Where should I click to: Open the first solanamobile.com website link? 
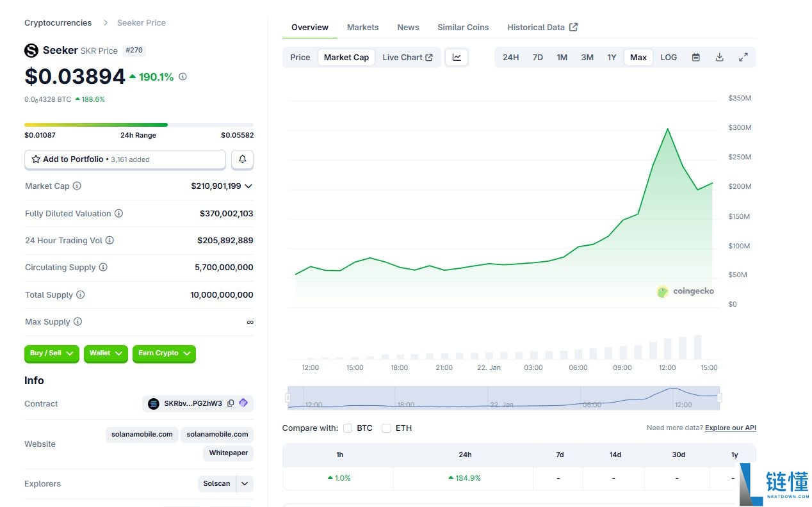click(x=142, y=435)
